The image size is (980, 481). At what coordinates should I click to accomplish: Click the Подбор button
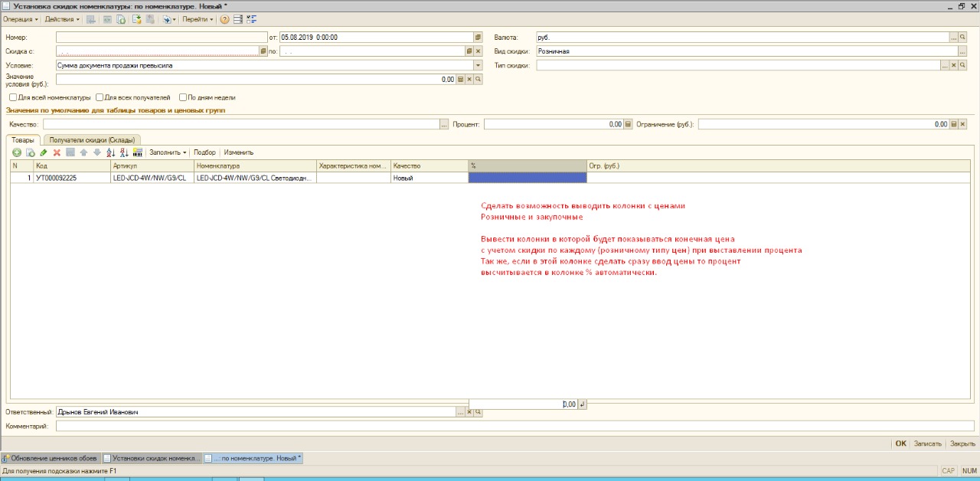point(204,152)
